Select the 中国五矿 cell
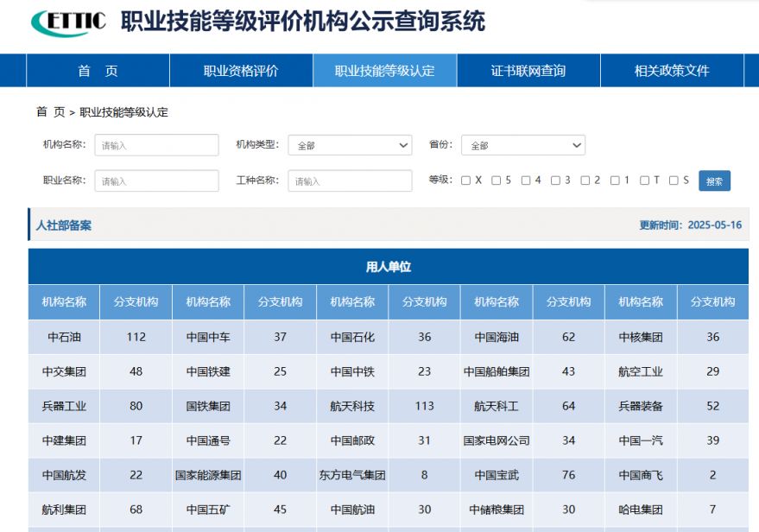 coord(208,510)
